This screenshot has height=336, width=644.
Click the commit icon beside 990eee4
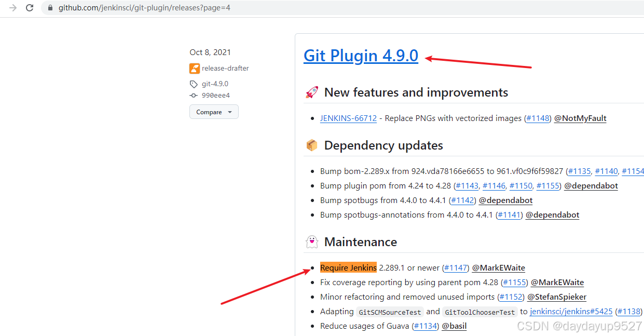(194, 96)
